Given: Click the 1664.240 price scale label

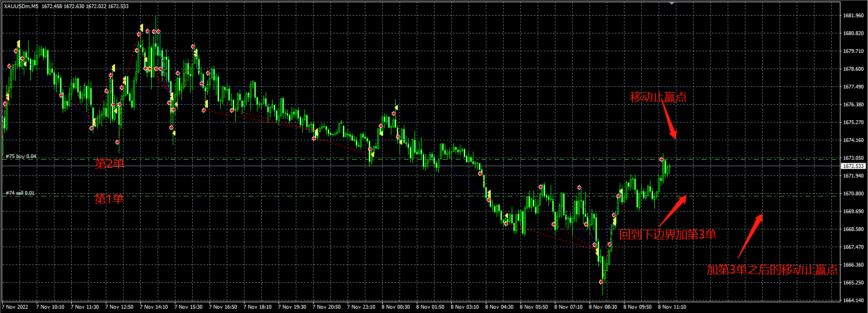Looking at the screenshot, I should (854, 301).
